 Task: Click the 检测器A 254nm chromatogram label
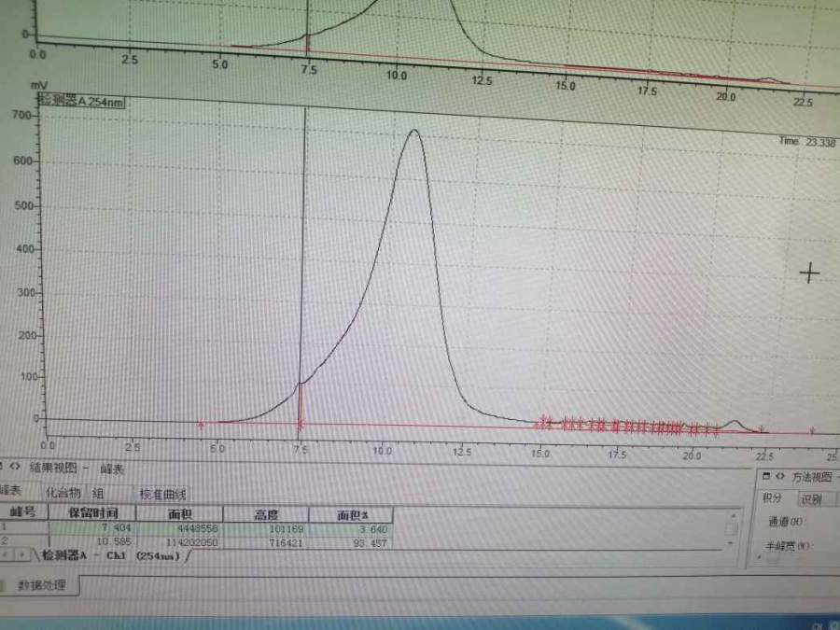click(81, 101)
